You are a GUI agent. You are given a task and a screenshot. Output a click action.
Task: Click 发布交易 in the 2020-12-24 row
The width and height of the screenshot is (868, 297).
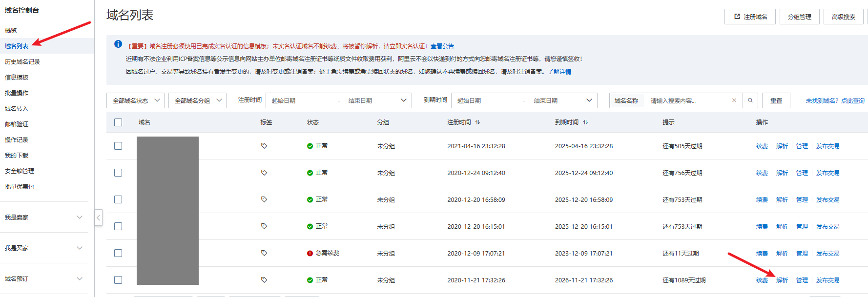coord(828,173)
